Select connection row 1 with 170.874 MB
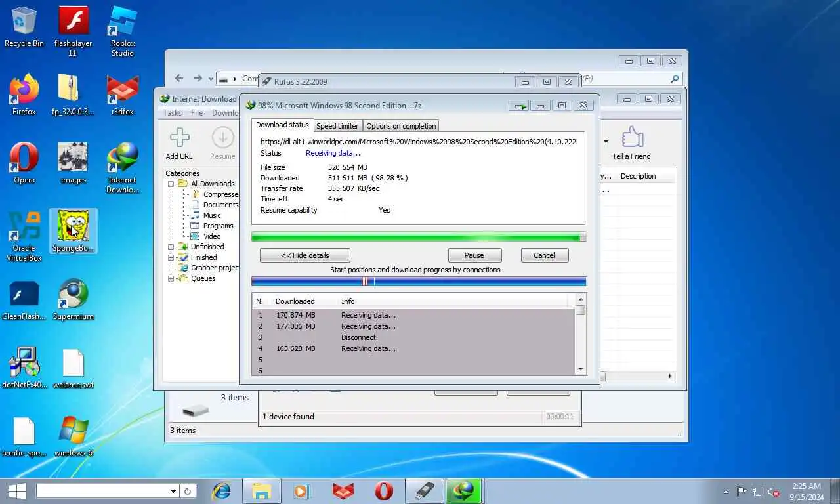Screen dimensions: 840x504 point(414,315)
